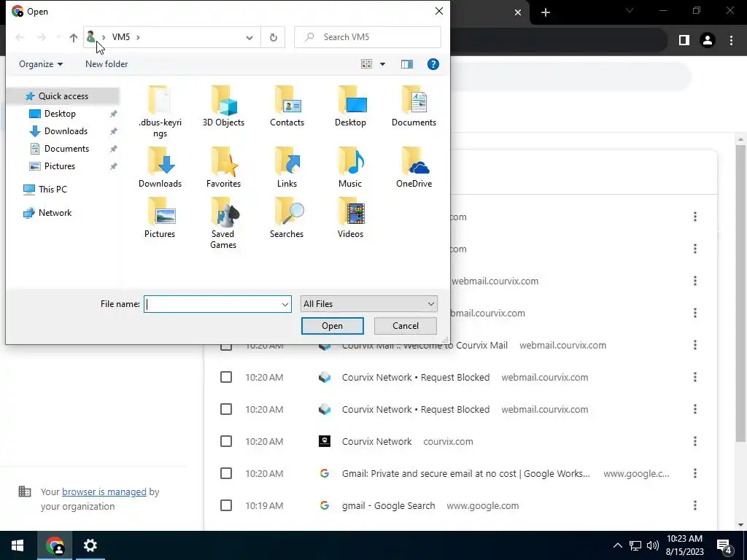Toggle the preview pane

click(407, 64)
